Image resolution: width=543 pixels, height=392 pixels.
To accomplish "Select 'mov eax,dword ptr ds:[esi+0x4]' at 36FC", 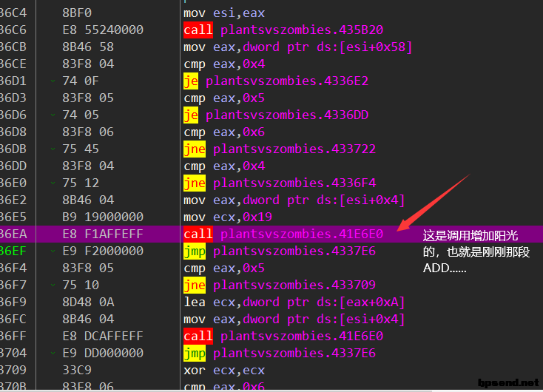I will [x=294, y=319].
